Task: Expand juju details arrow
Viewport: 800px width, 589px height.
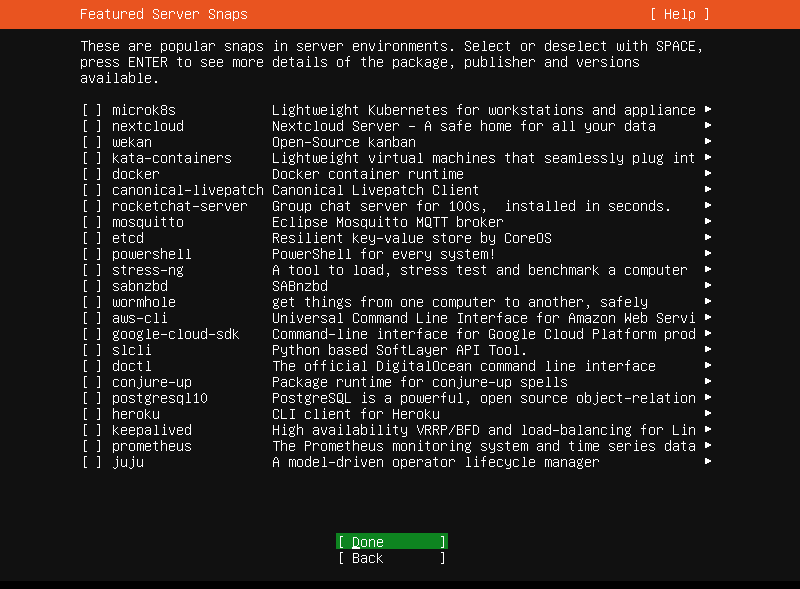Action: 708,461
